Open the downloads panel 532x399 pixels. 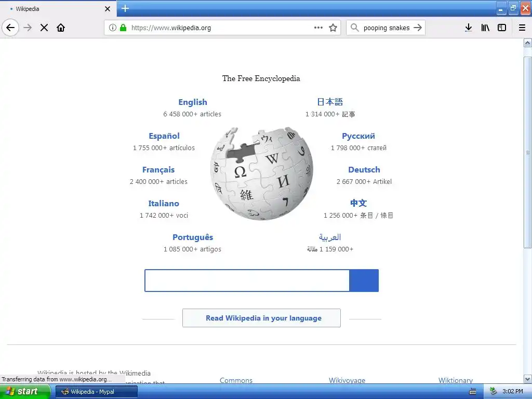[x=469, y=28]
